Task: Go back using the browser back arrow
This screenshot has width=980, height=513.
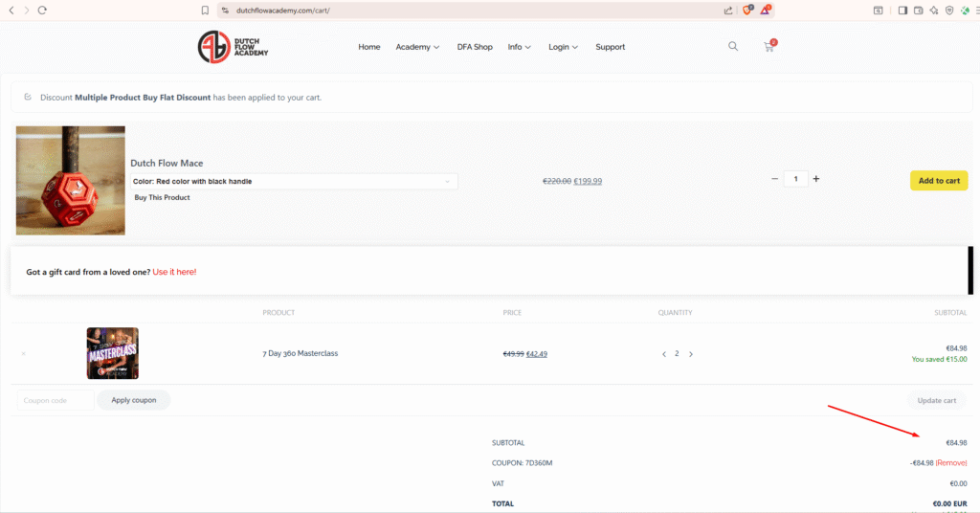Action: [11, 10]
